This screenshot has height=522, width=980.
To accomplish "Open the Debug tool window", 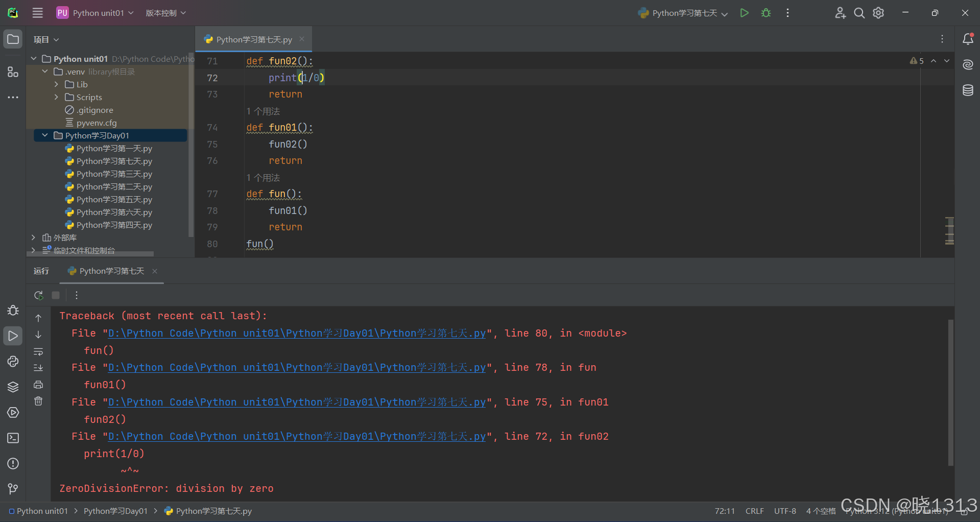I will (x=13, y=311).
